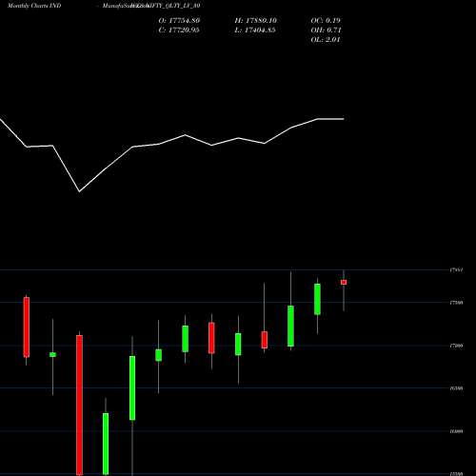Click the open value 'O: 17754.80'
The image size is (476, 476).
coord(179,21)
